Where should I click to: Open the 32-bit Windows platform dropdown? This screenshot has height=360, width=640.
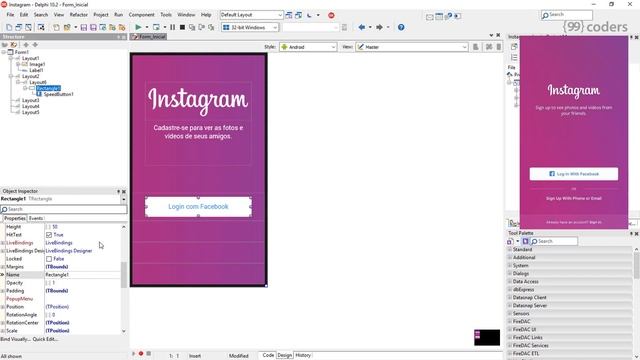tap(275, 27)
